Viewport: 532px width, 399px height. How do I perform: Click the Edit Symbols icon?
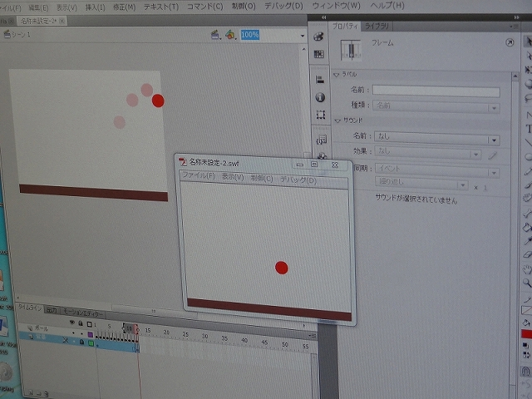tap(230, 35)
